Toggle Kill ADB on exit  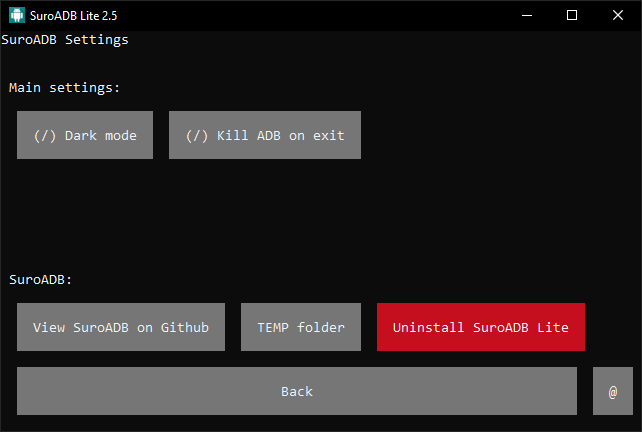[x=265, y=135]
